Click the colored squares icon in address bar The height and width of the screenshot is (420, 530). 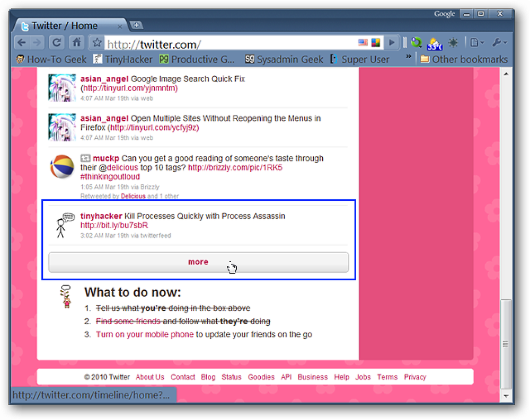point(376,42)
